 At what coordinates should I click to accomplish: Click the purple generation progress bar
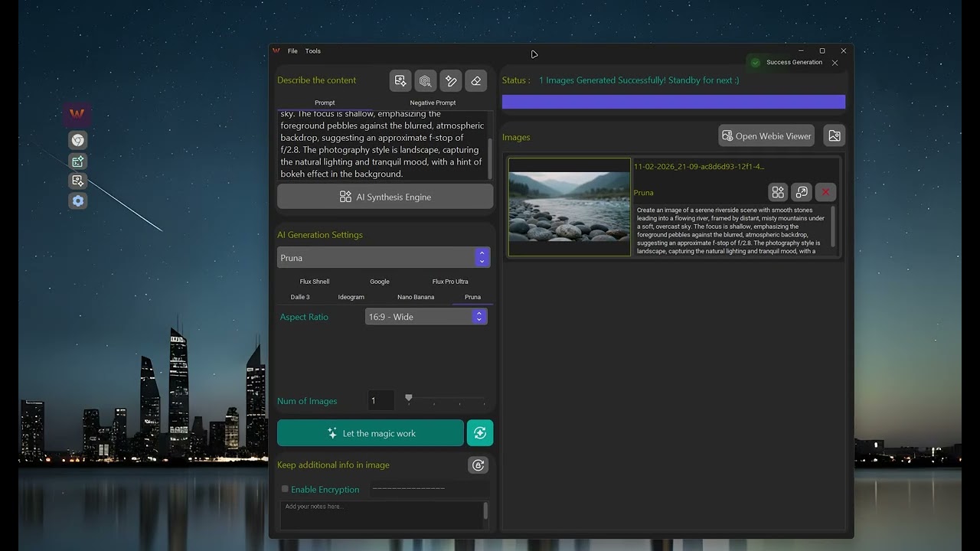pyautogui.click(x=674, y=102)
